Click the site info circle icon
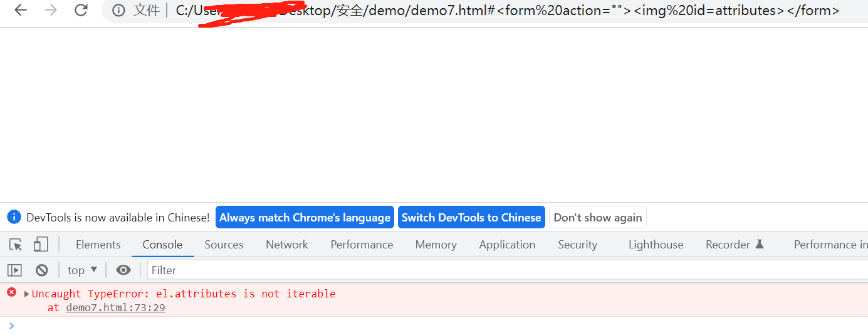Viewport: 868px width, 335px height. coord(118,10)
